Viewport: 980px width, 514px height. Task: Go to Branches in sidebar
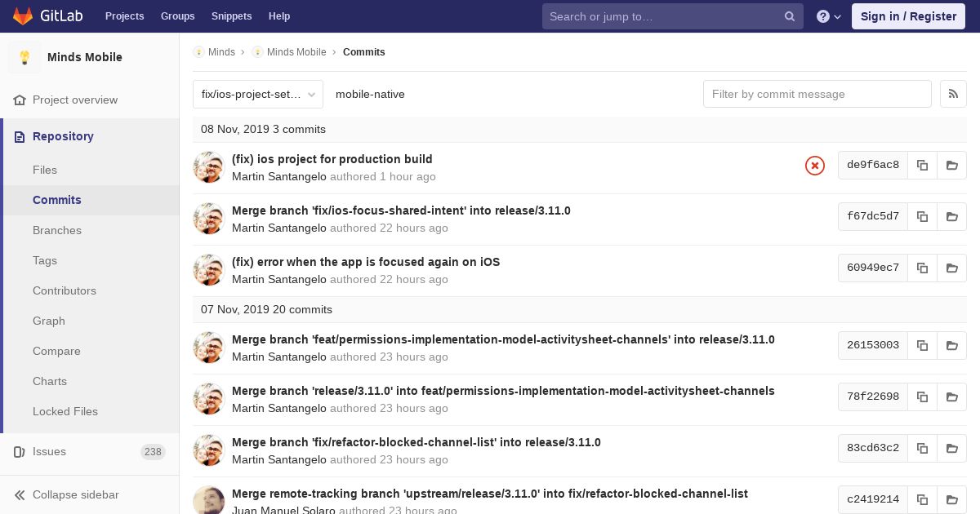point(57,230)
